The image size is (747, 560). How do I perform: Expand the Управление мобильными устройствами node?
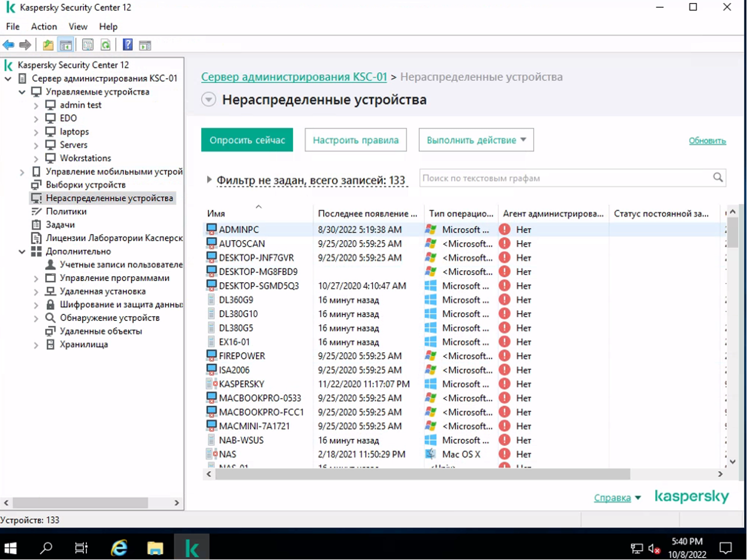(22, 172)
